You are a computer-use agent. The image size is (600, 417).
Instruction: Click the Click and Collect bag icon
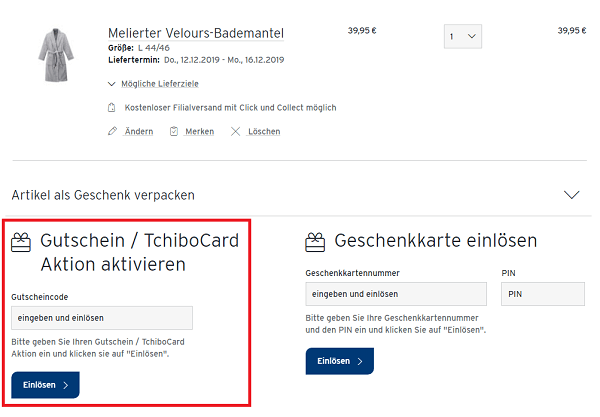coord(113,108)
